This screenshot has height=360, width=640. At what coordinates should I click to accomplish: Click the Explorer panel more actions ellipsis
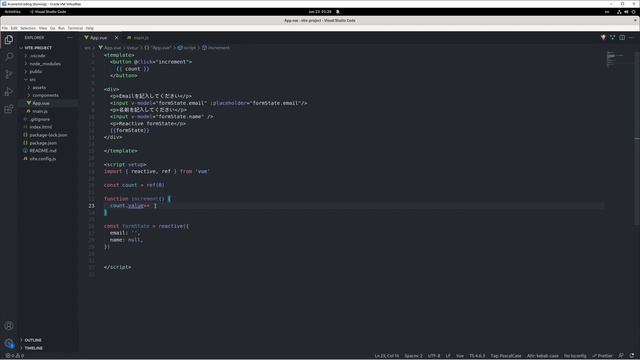(x=70, y=38)
